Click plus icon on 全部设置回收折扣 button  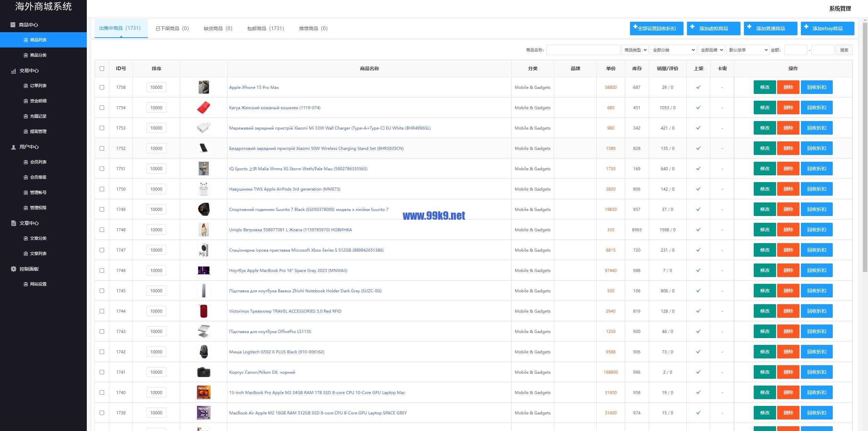(x=635, y=27)
